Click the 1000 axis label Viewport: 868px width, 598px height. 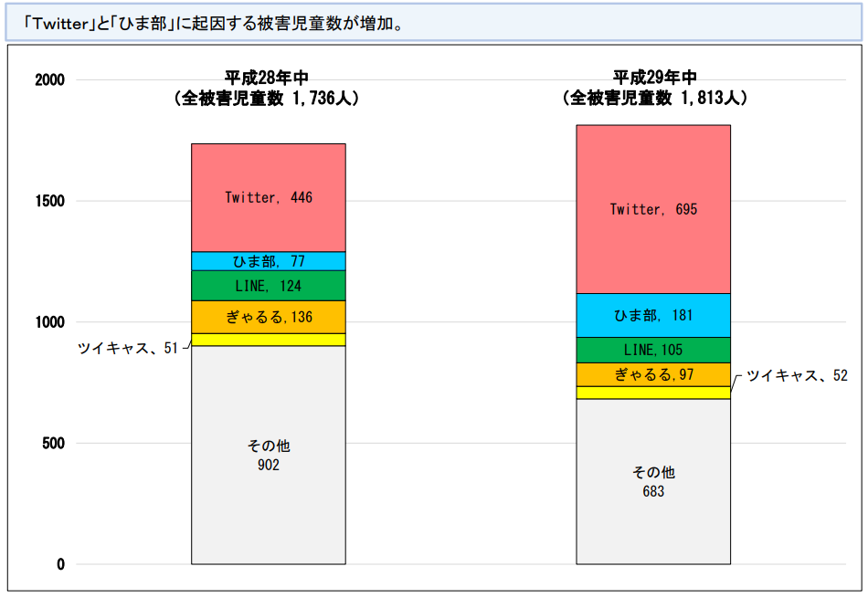click(50, 322)
